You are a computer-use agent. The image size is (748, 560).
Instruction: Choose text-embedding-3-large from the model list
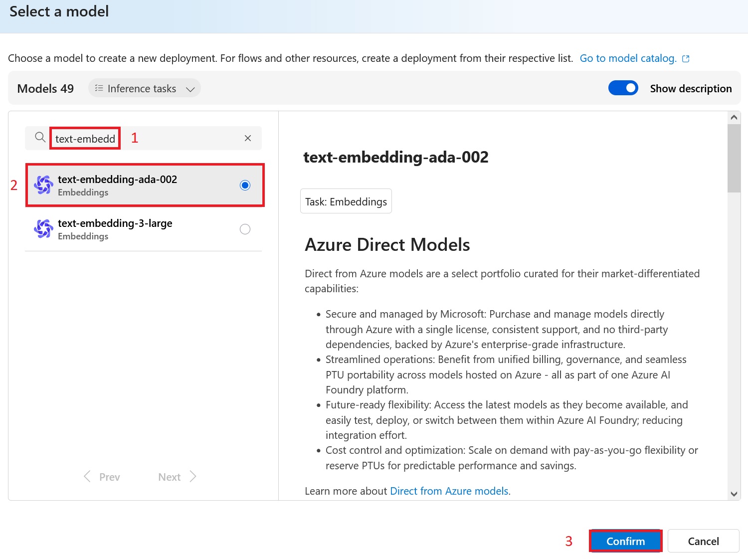115,223
